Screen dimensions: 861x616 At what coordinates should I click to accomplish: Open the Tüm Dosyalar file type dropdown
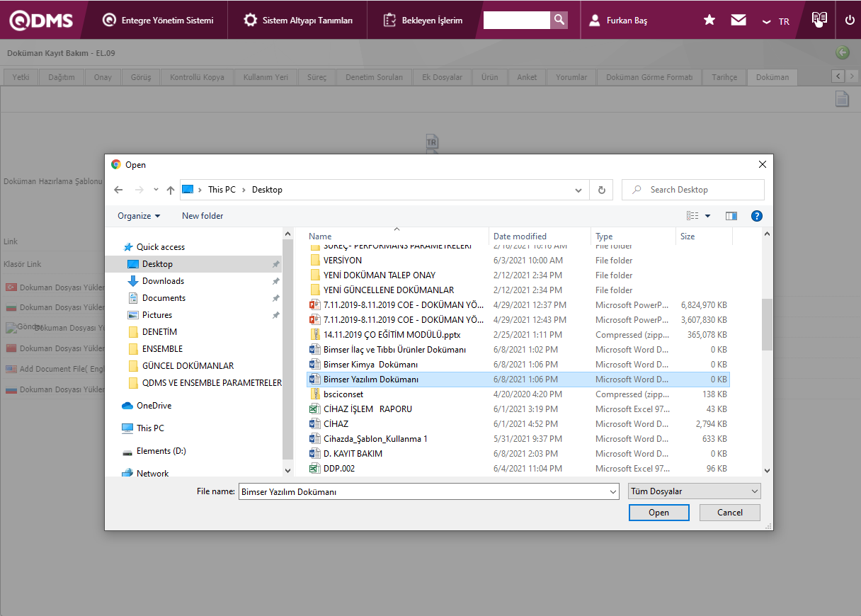[x=694, y=491]
